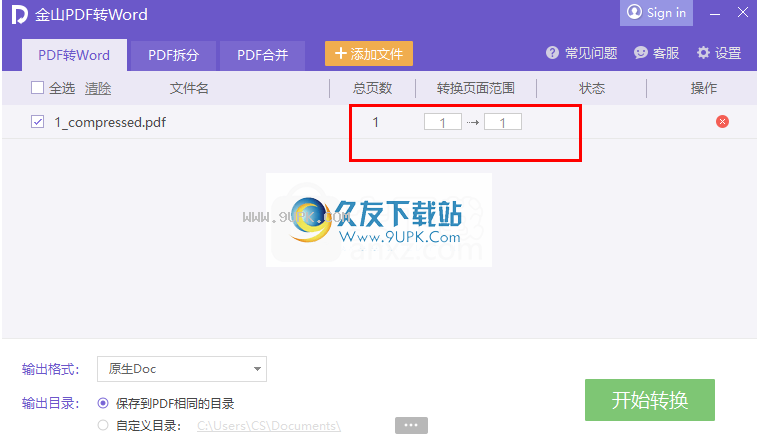Image resolution: width=758 pixels, height=440 pixels.
Task: Contact 客服 via the smiley chat icon
Action: (x=641, y=53)
